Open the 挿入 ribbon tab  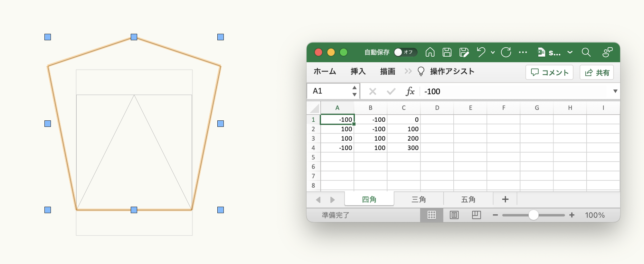point(358,71)
